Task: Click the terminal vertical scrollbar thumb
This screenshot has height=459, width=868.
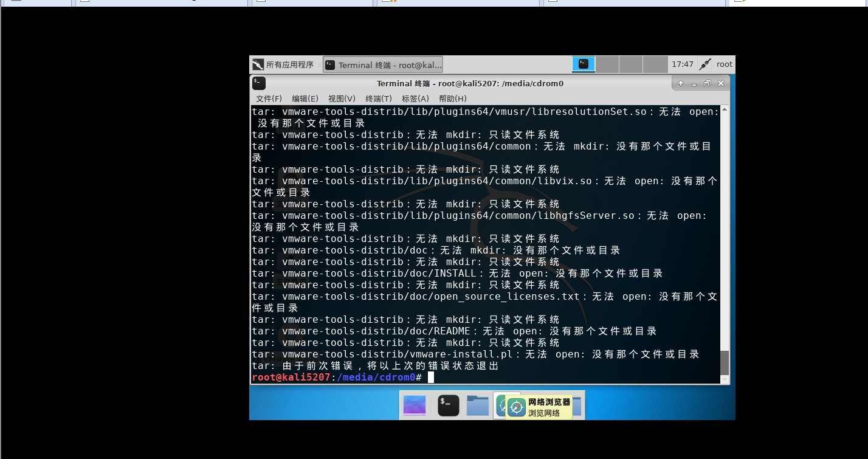Action: [724, 362]
